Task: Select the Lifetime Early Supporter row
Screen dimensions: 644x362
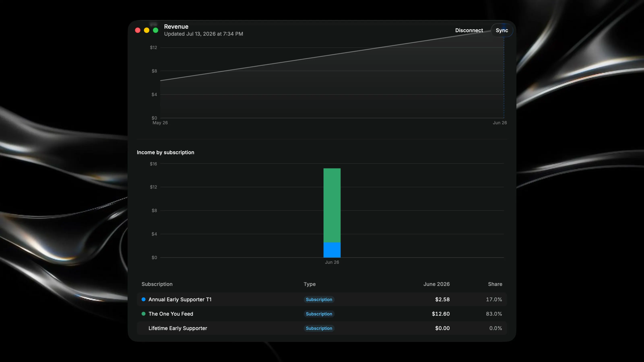Action: pyautogui.click(x=322, y=328)
